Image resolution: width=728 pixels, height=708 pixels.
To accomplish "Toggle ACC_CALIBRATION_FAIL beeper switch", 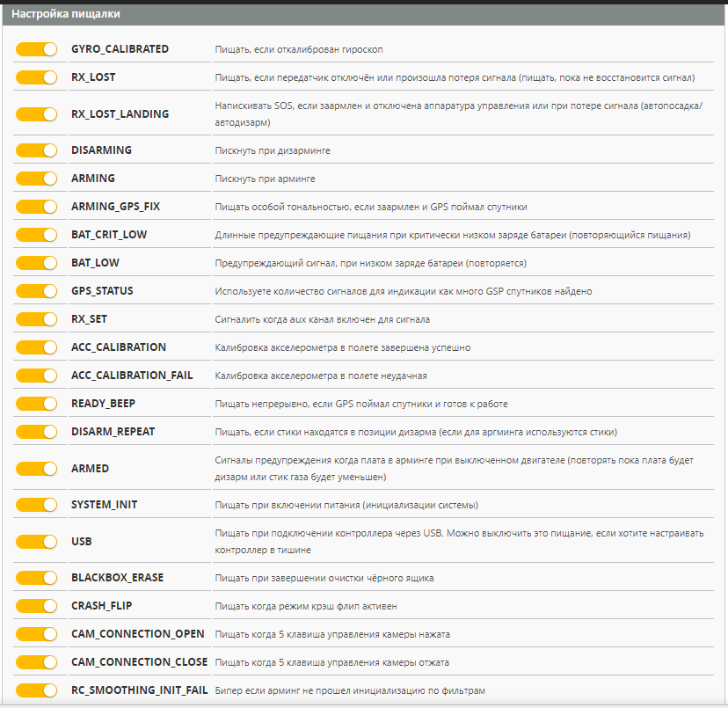I will (36, 376).
